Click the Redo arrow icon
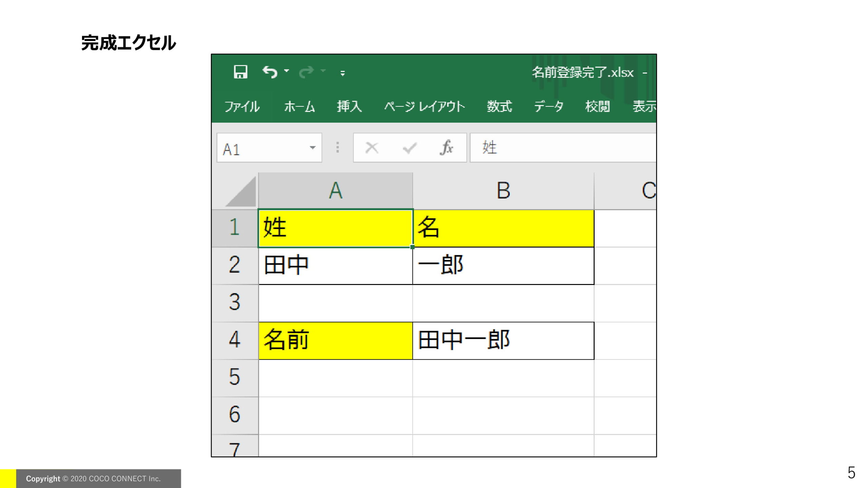868x488 pixels. coord(306,72)
